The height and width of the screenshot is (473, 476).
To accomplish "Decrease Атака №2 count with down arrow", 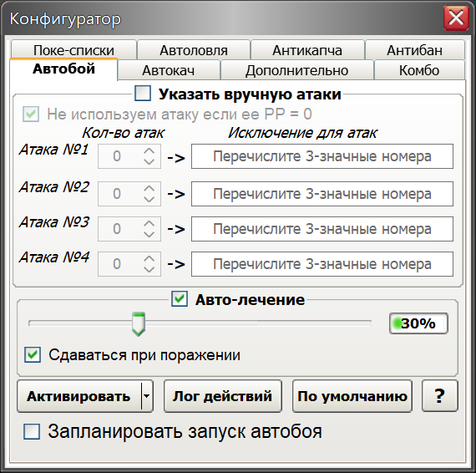I will [149, 199].
